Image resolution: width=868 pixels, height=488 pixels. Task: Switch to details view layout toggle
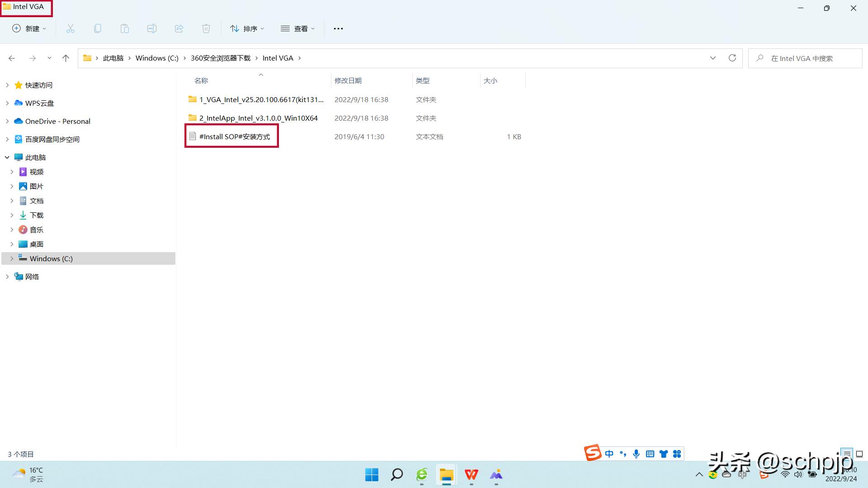coord(847,454)
